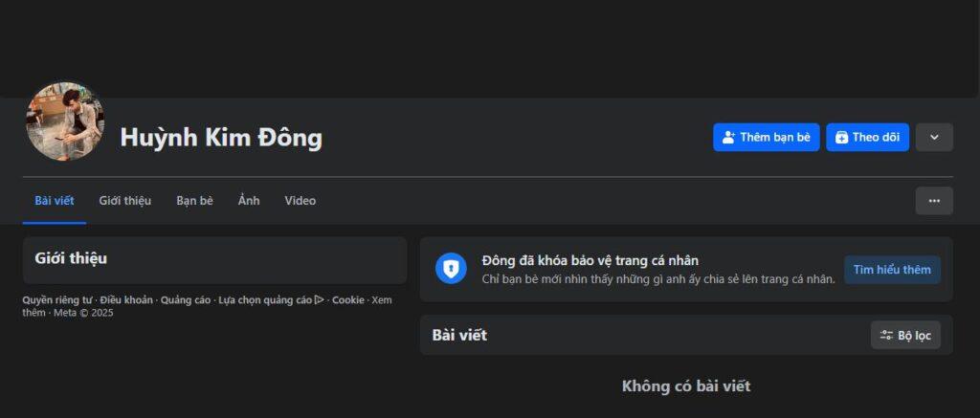The image size is (980, 418).
Task: Click the profile name Huỳnh Kim Đông
Action: [x=221, y=138]
